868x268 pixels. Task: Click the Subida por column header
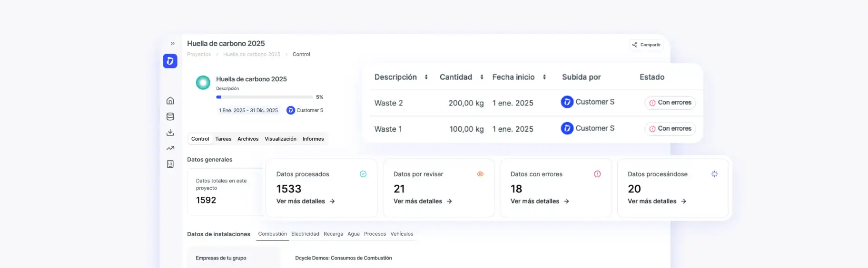pyautogui.click(x=581, y=77)
